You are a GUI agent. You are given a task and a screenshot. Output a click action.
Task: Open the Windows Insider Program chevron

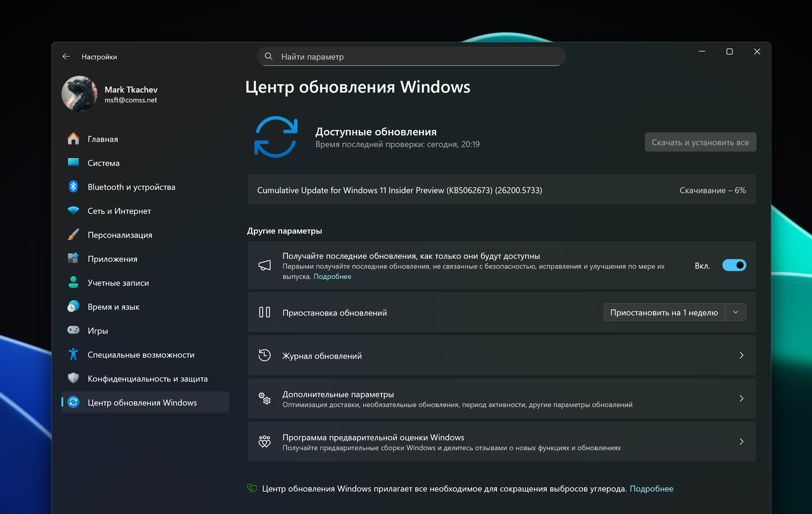point(741,441)
